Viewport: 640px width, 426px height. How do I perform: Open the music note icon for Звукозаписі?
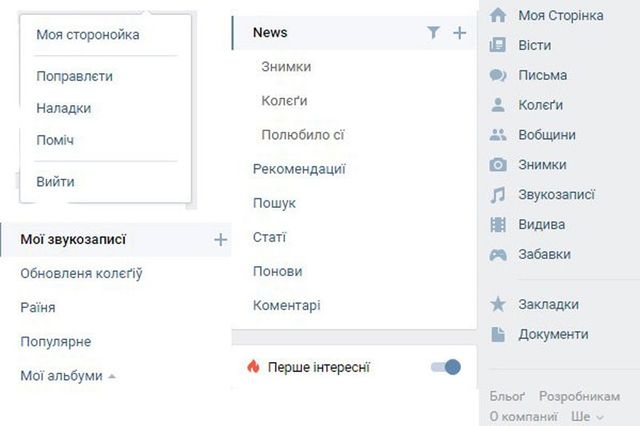(498, 195)
